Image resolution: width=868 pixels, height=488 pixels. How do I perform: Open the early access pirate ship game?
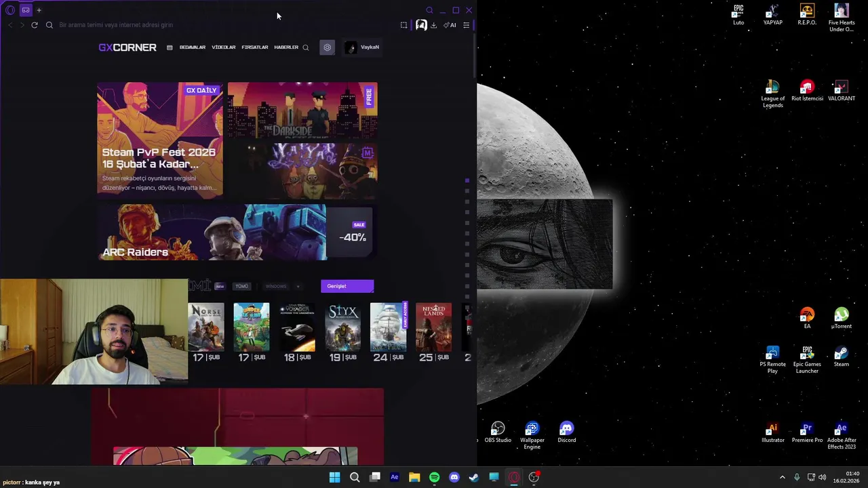click(389, 327)
